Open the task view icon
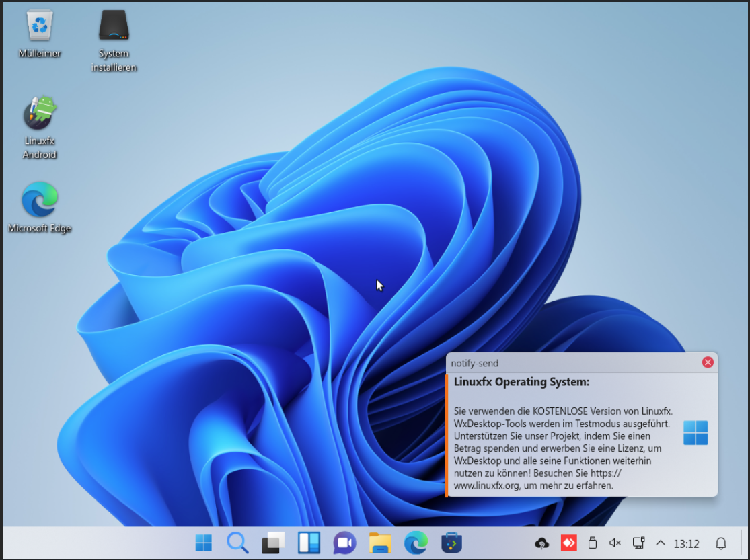Screen dimensions: 750x560 point(273,543)
